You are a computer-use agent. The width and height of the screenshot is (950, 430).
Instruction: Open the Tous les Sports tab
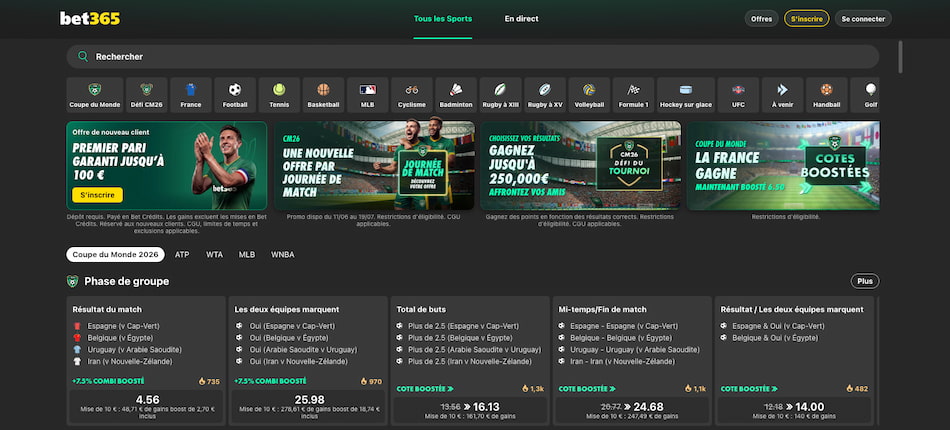point(443,19)
